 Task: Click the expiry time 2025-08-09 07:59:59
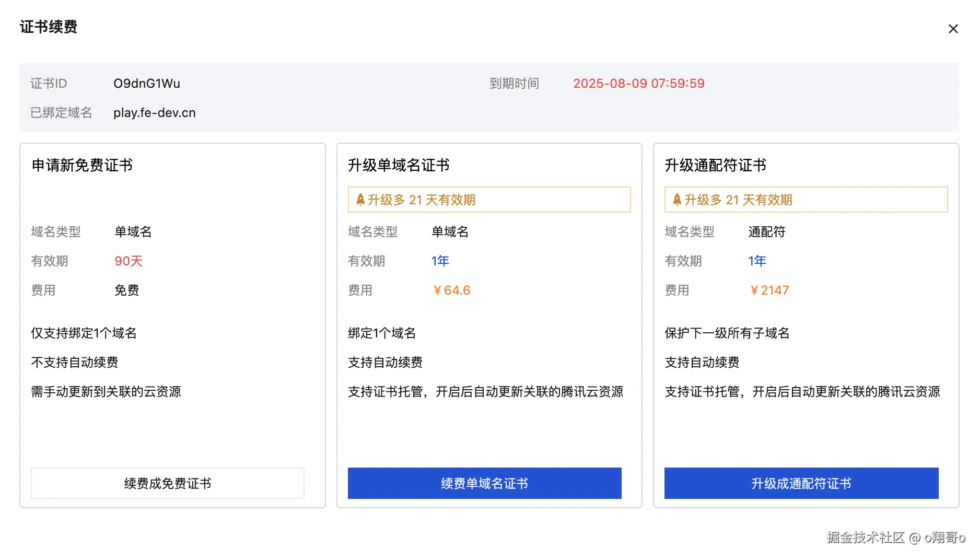(638, 84)
